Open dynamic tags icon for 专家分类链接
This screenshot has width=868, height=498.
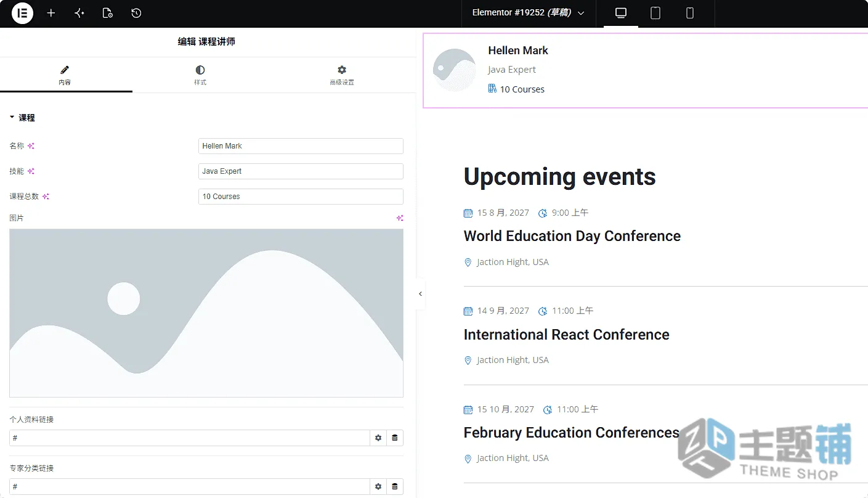395,487
